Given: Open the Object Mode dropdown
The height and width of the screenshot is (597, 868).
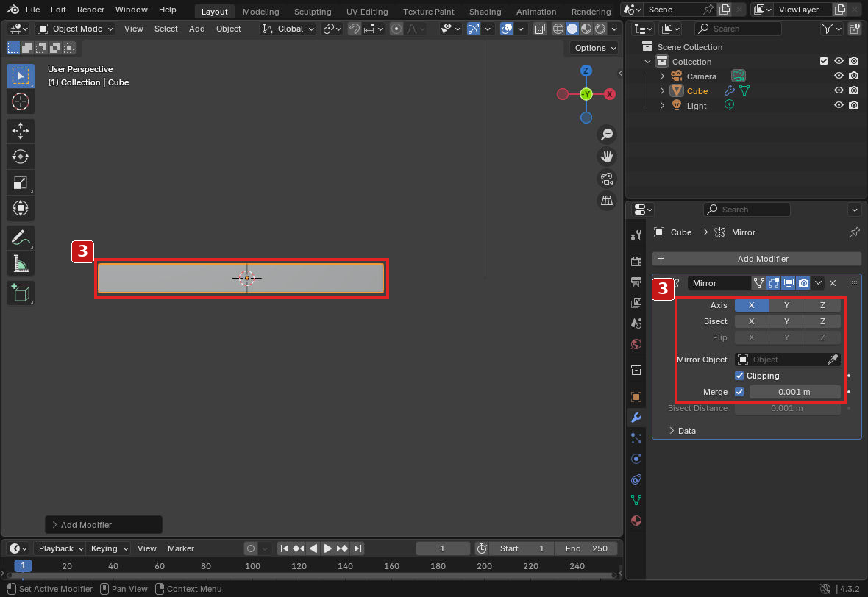Looking at the screenshot, I should (x=75, y=29).
